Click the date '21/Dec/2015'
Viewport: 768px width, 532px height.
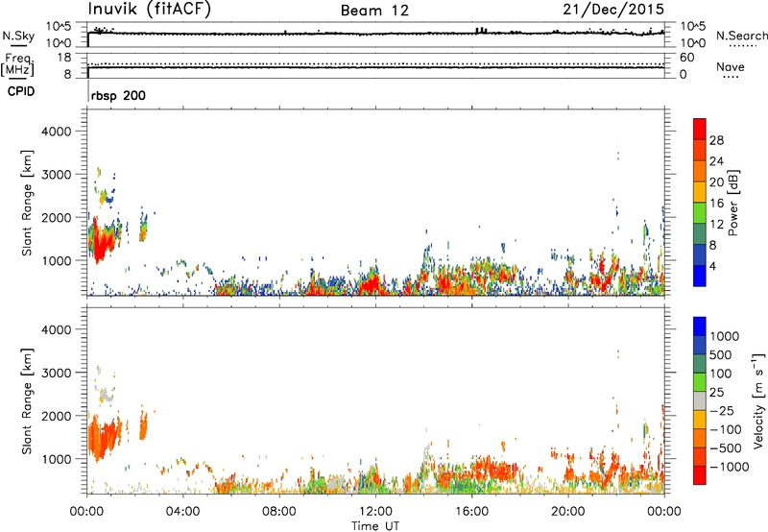613,9
